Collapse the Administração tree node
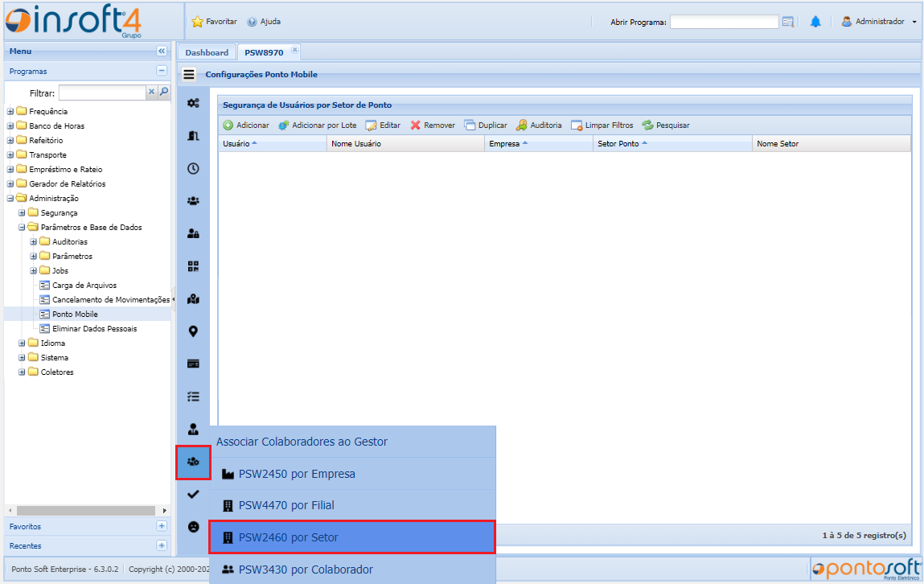The width and height of the screenshot is (924, 584). click(x=10, y=199)
